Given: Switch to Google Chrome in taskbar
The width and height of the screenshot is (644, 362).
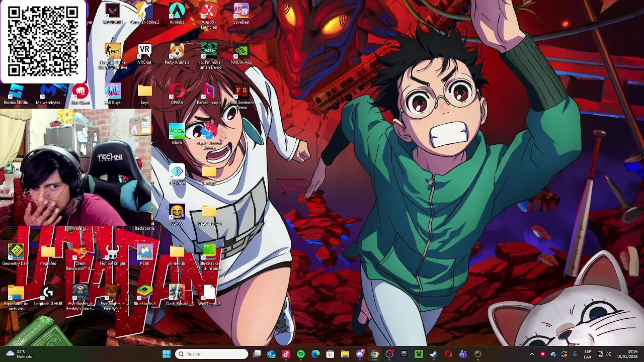Looking at the screenshot, I should pos(374,354).
